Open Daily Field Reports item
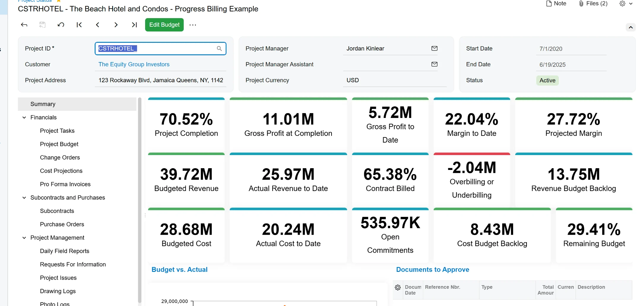 click(x=65, y=251)
